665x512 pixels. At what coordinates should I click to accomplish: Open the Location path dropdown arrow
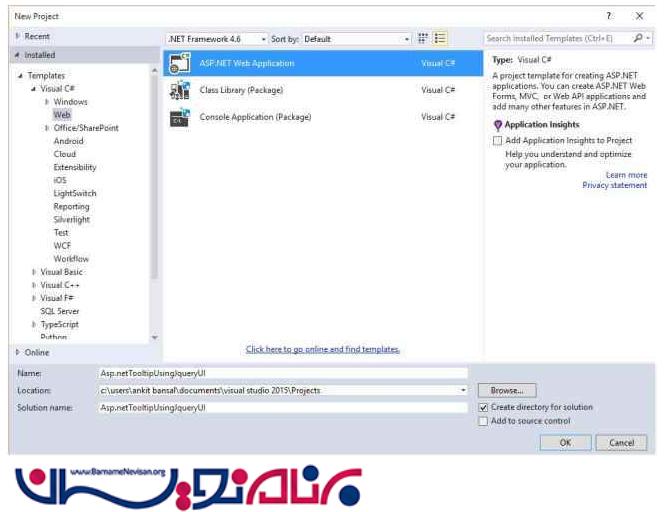463,390
